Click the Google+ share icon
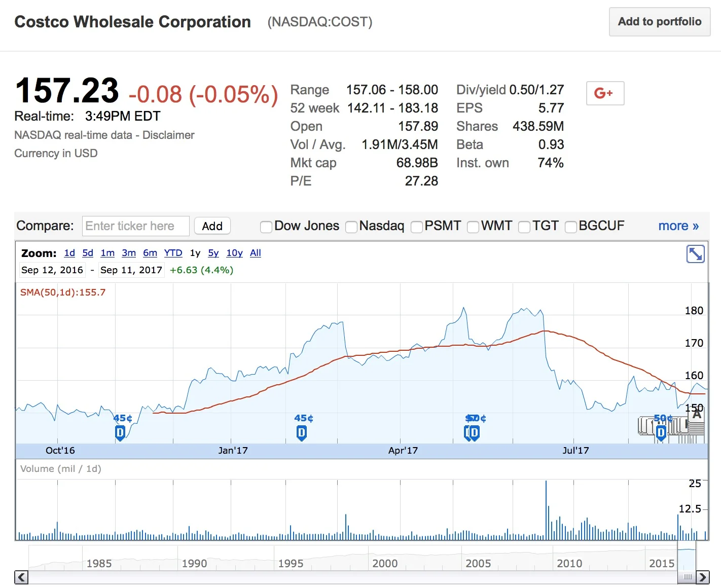This screenshot has width=721, height=588. [605, 93]
